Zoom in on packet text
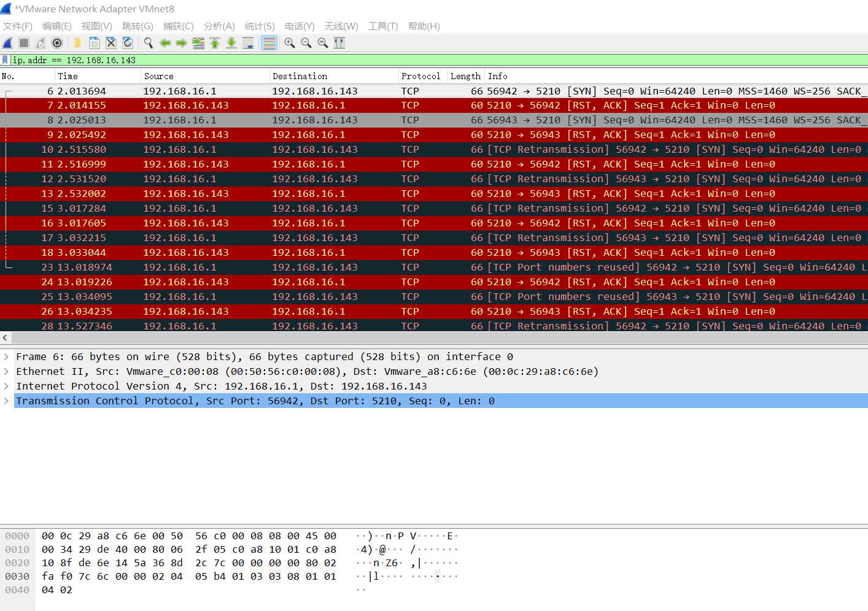The image size is (868, 611). coord(290,43)
